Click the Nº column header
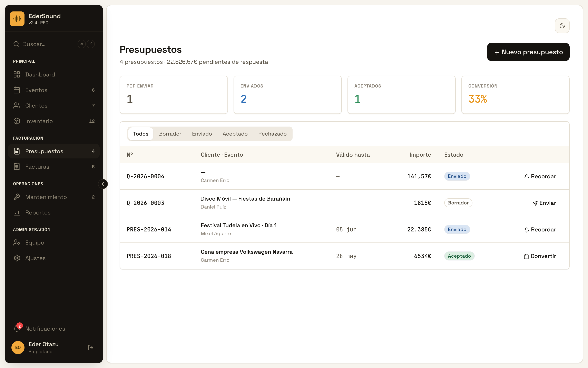The image size is (588, 368). point(130,155)
